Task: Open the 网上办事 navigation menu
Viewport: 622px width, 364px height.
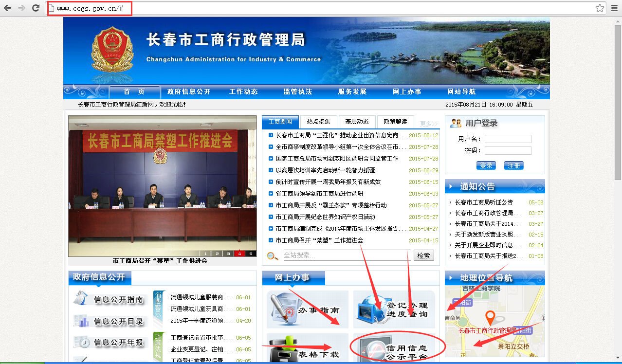Action: click(406, 91)
